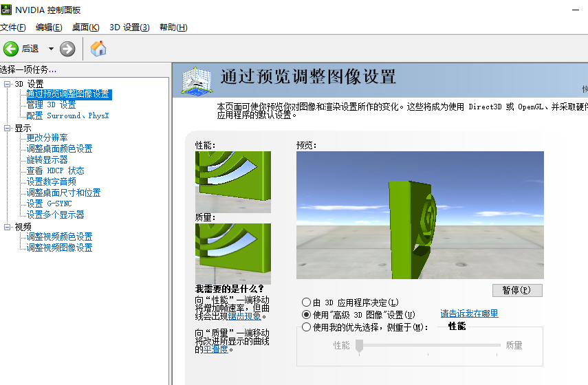
Task: Collapse the 视频 tree node
Action: point(7,227)
